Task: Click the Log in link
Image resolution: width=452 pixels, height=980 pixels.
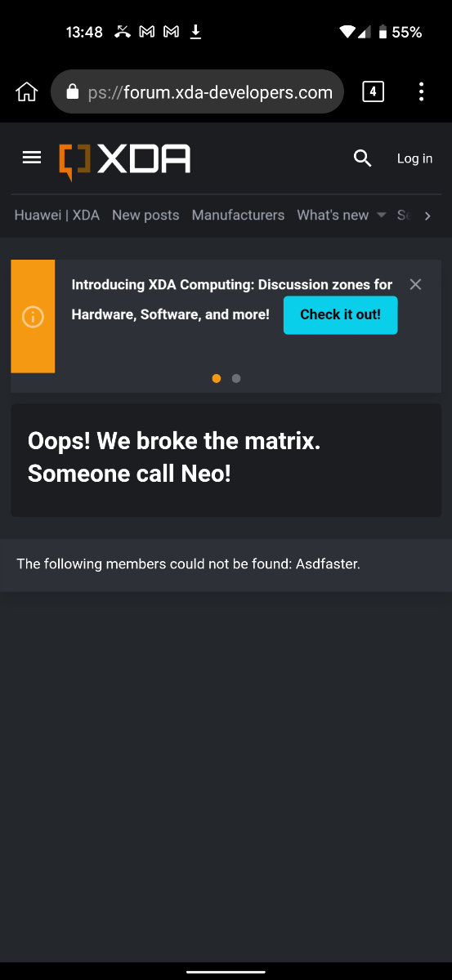Action: [414, 158]
